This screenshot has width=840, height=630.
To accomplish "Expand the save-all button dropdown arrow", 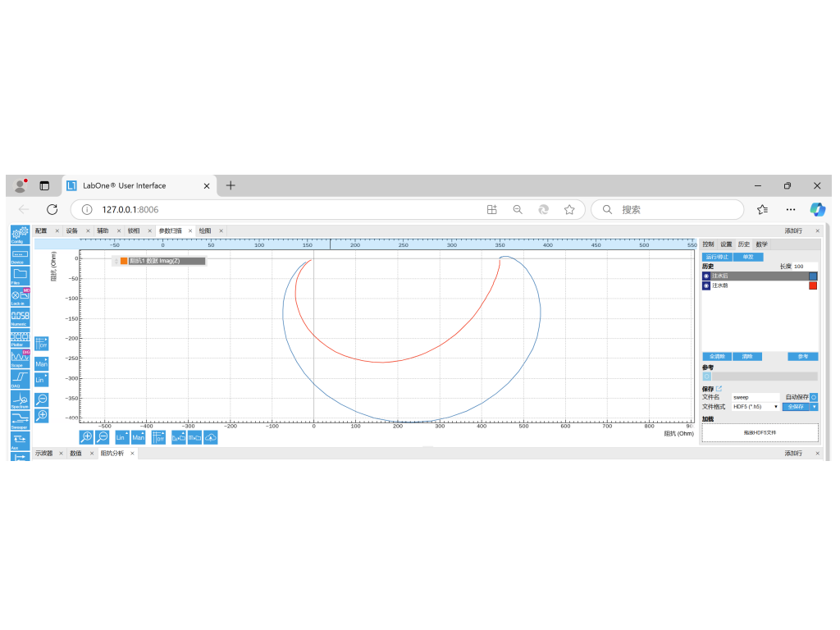I will [x=814, y=407].
